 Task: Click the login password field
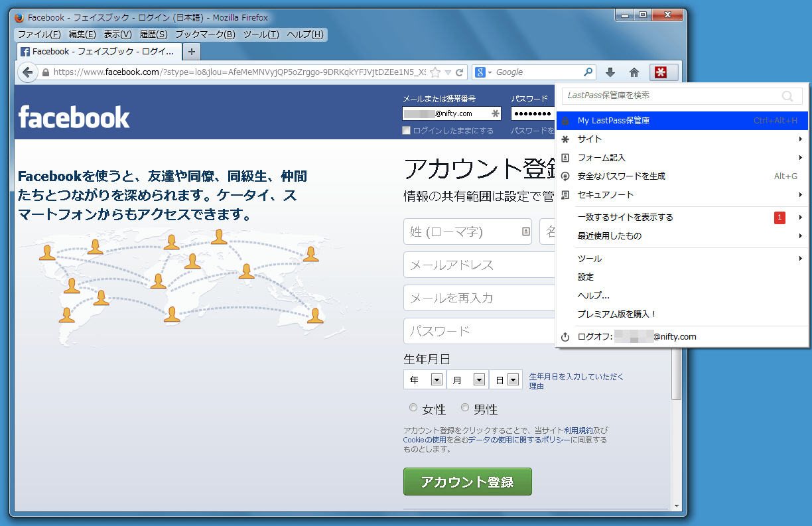tap(533, 113)
